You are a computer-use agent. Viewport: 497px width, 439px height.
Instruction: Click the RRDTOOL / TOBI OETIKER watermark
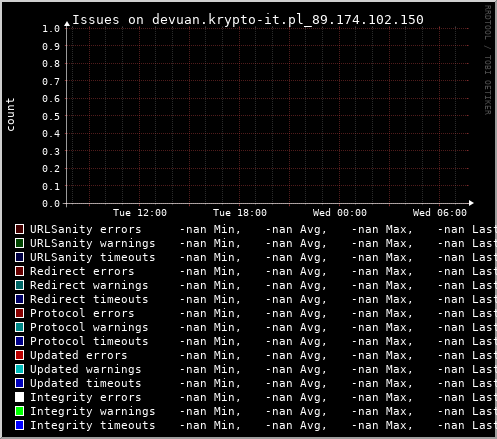click(x=487, y=60)
